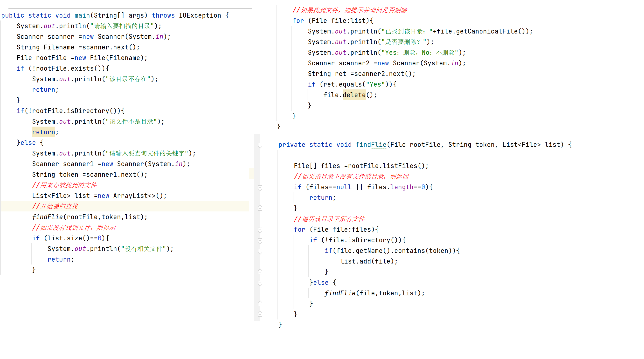Collapse the findFlie method fold marker
Image resolution: width=644 pixels, height=359 pixels.
[x=260, y=145]
